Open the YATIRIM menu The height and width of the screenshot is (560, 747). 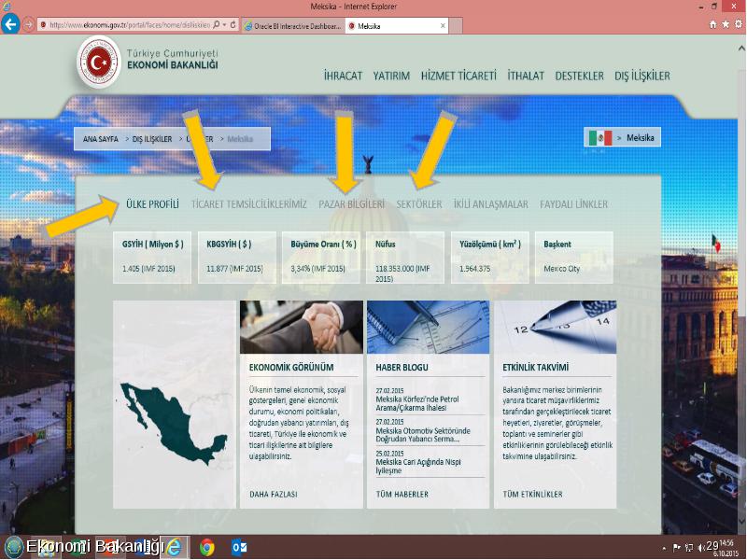pos(391,76)
